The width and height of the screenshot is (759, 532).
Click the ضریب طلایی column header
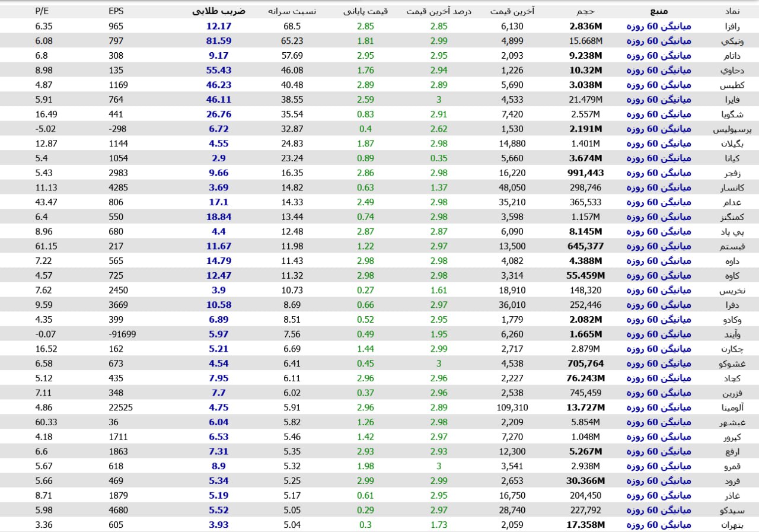pyautogui.click(x=219, y=11)
